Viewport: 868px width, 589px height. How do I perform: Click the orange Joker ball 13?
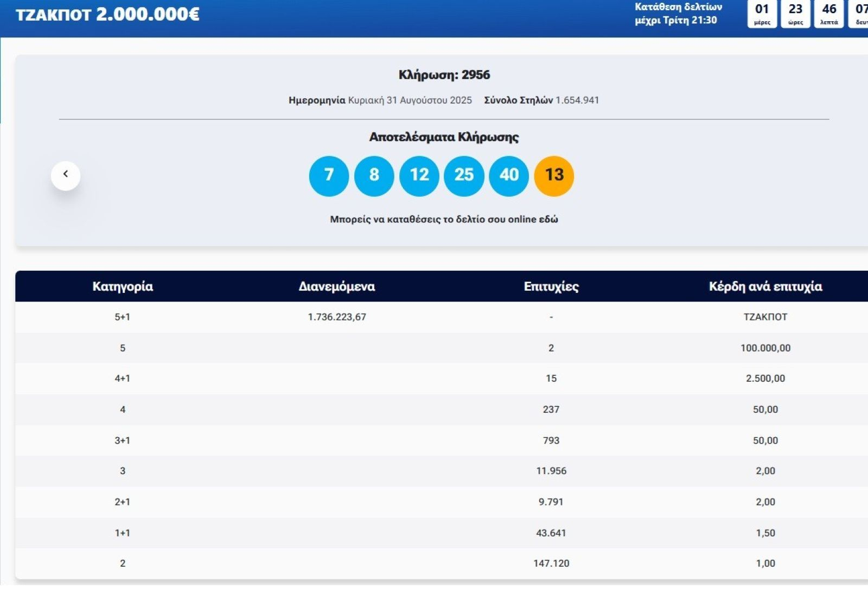[x=554, y=176]
